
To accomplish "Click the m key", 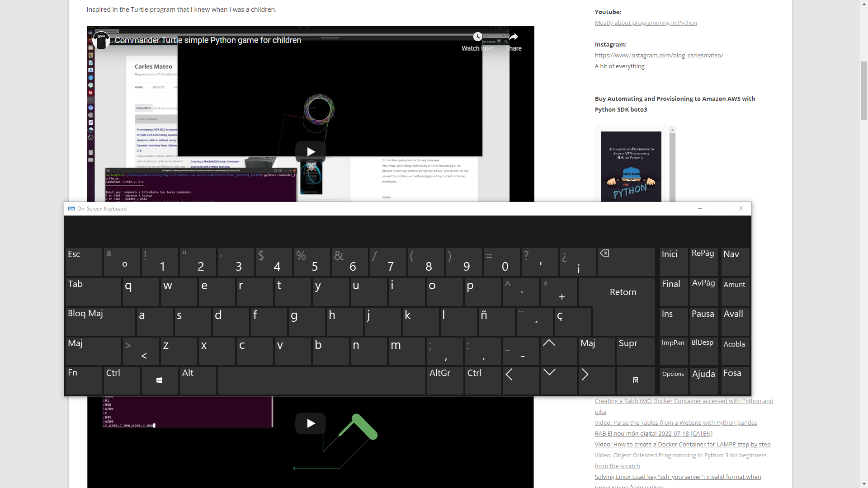I will [406, 351].
